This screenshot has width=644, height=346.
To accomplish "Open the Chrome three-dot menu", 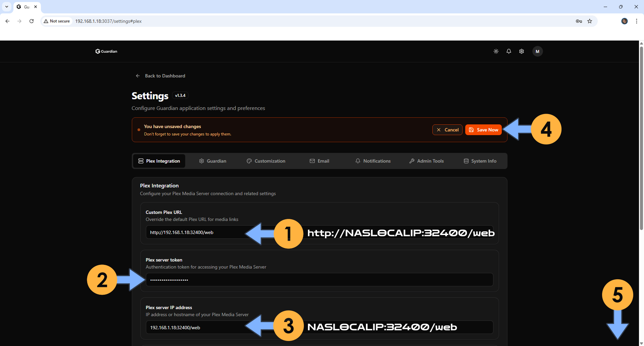I will (x=636, y=21).
